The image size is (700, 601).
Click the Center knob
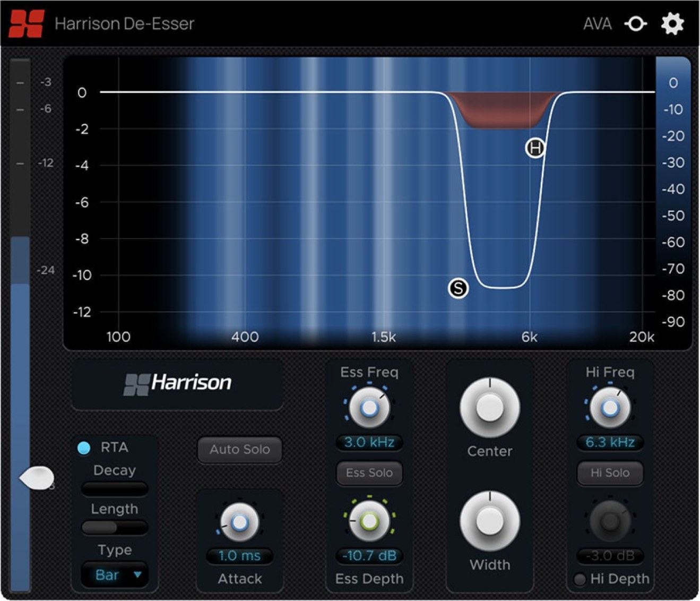[489, 408]
